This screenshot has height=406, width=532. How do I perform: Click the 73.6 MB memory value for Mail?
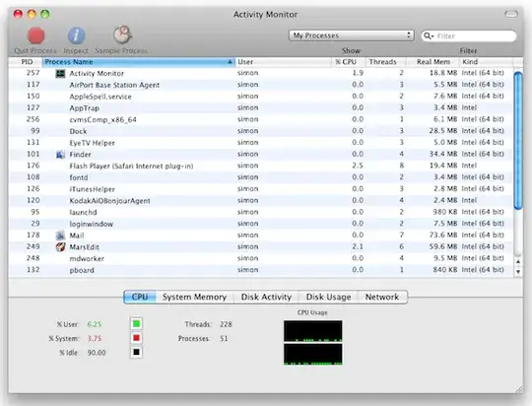point(443,235)
